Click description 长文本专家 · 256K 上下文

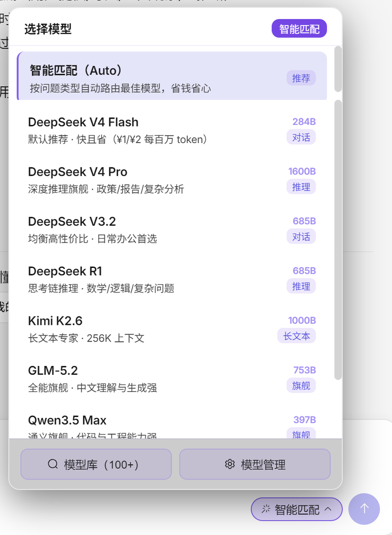(86, 338)
